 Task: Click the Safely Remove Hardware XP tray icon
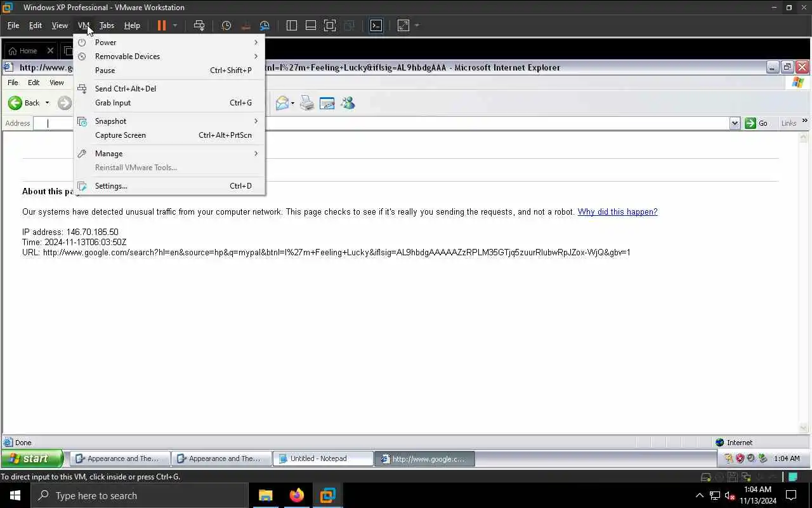[763, 458]
